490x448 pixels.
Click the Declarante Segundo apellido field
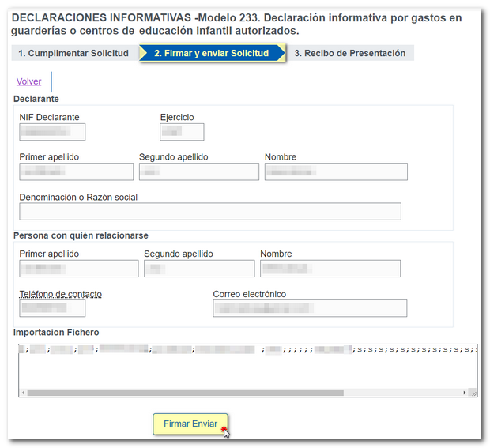198,171
